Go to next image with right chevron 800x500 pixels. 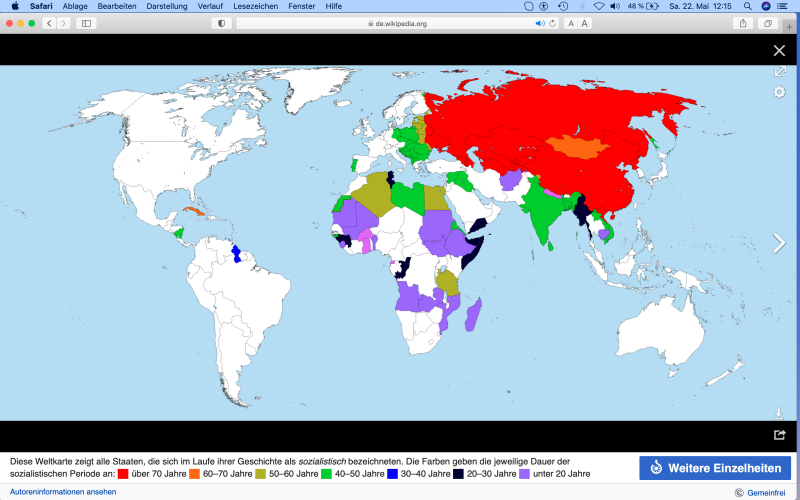(x=779, y=243)
